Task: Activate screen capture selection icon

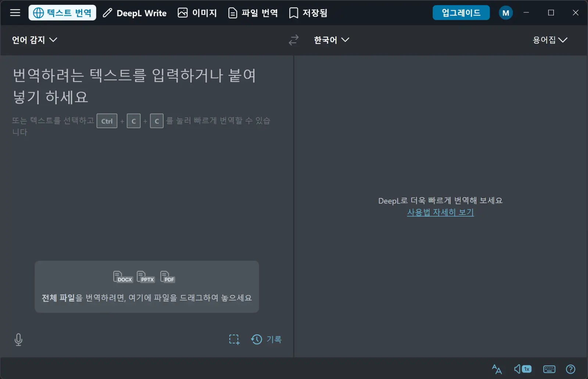Action: pyautogui.click(x=234, y=339)
